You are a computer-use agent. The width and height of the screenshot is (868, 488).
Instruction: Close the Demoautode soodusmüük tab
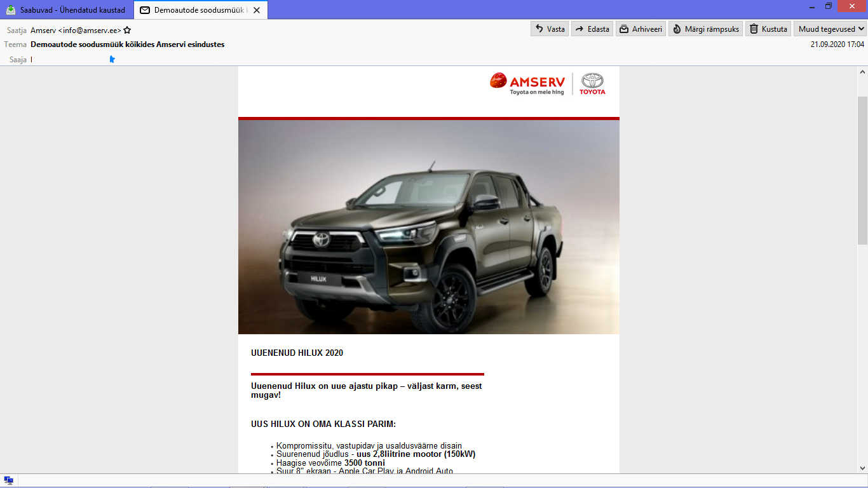point(257,10)
